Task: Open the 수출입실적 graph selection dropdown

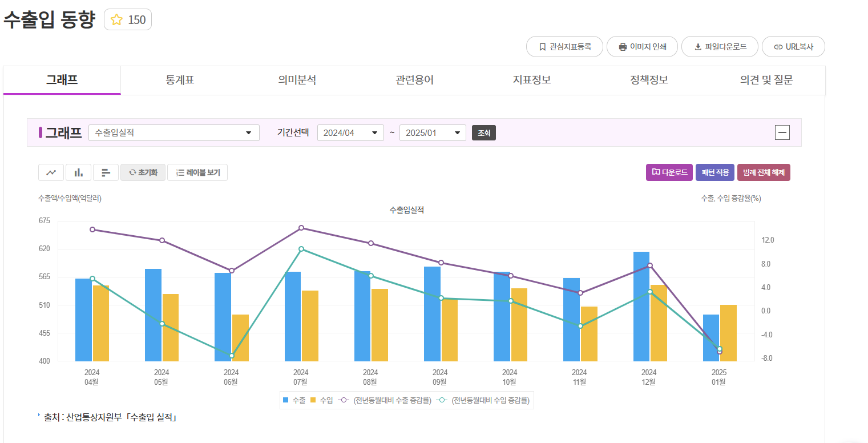Action: tap(173, 132)
